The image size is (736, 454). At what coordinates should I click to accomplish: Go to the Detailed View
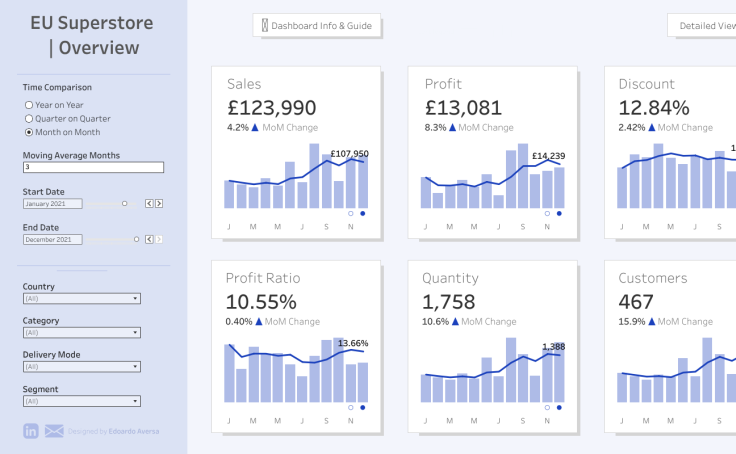point(702,25)
